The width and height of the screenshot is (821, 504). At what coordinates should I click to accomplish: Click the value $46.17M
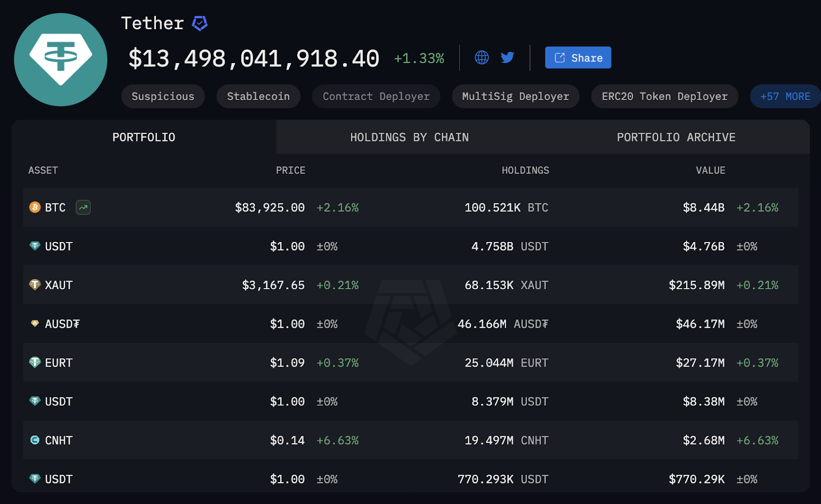click(700, 324)
